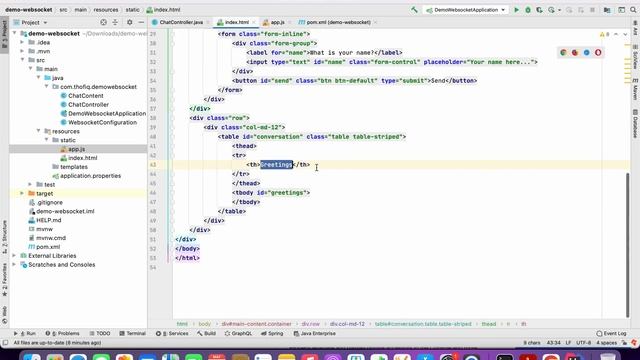
Task: Toggle tool window bars icon in status corner
Action: pyautogui.click(x=5, y=343)
